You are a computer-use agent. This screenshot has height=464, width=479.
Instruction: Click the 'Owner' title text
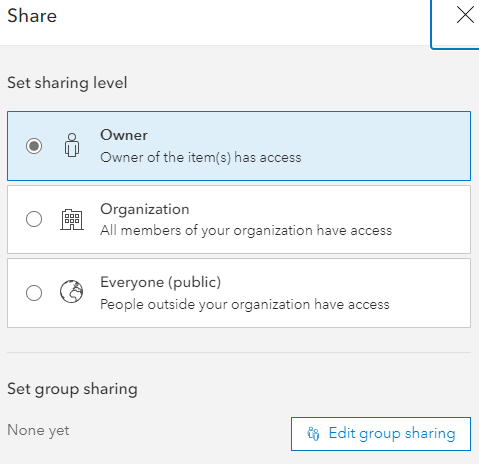(124, 135)
